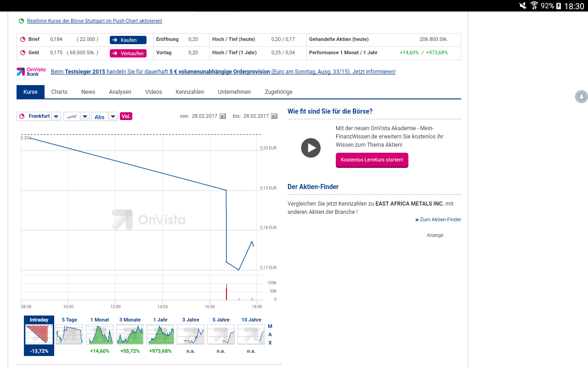
Task: Click the OnVista Bank logo
Action: pos(31,72)
